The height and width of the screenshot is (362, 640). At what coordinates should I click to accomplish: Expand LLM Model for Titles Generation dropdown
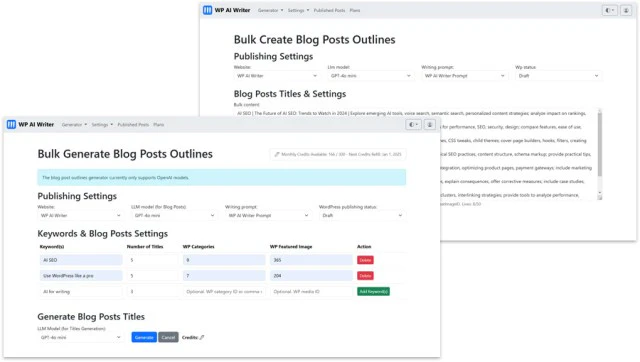click(x=80, y=338)
